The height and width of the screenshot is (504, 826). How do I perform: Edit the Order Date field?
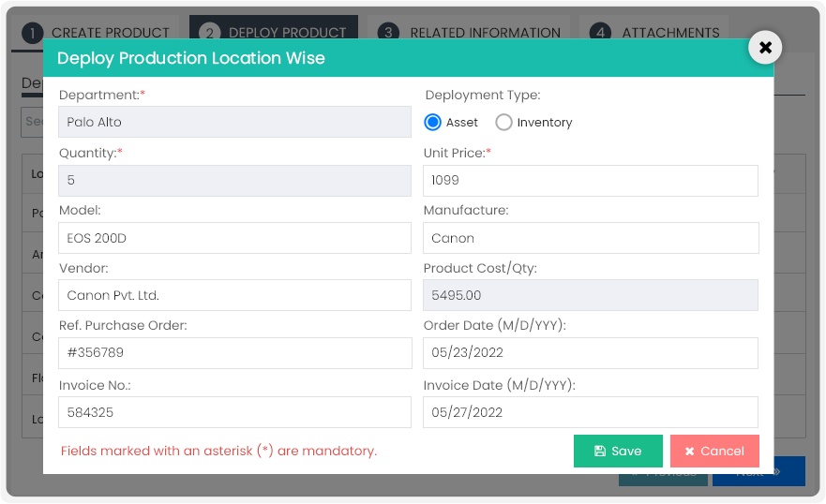coord(591,352)
